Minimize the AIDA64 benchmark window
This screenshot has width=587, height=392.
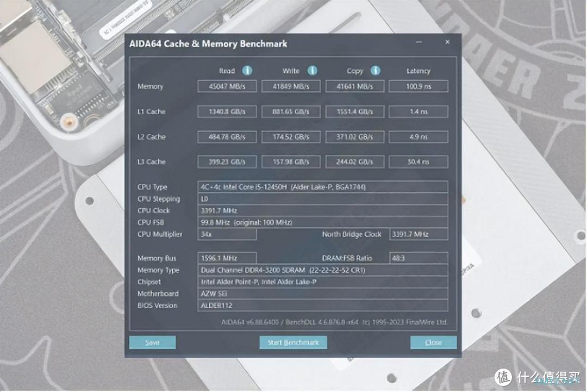[419, 42]
